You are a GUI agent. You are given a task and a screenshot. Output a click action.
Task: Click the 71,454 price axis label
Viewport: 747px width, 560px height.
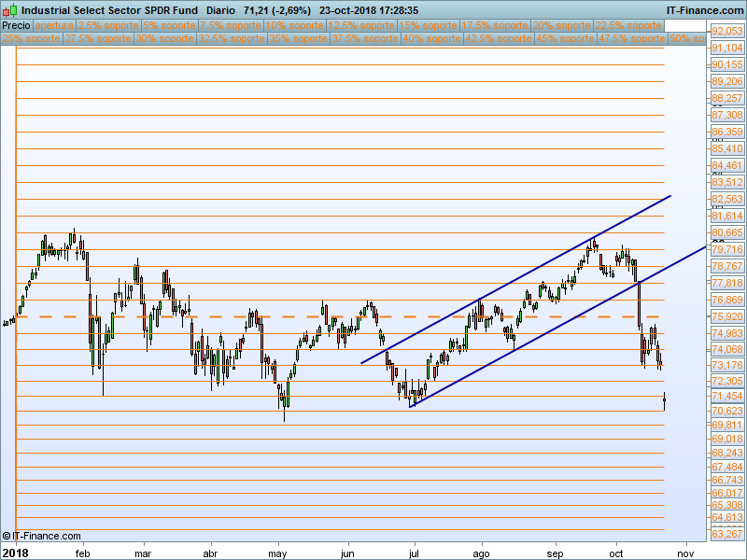click(x=727, y=396)
